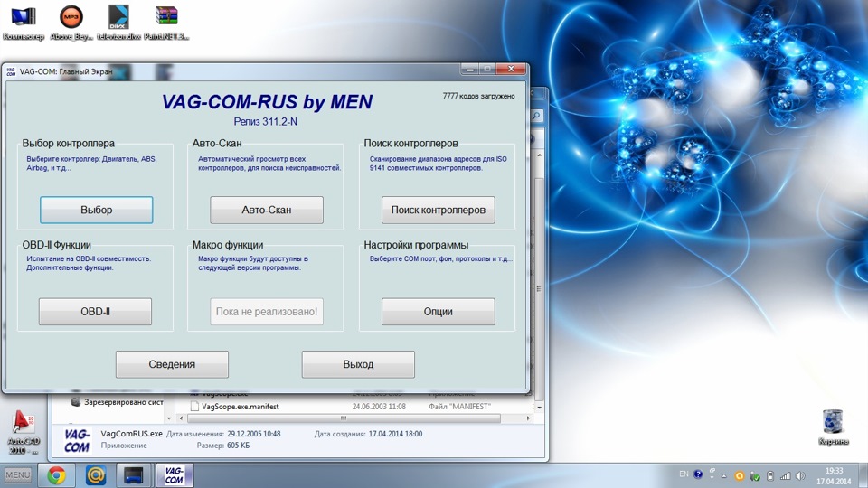Show hidden tray icons arrow
868x488 pixels.
[x=723, y=476]
